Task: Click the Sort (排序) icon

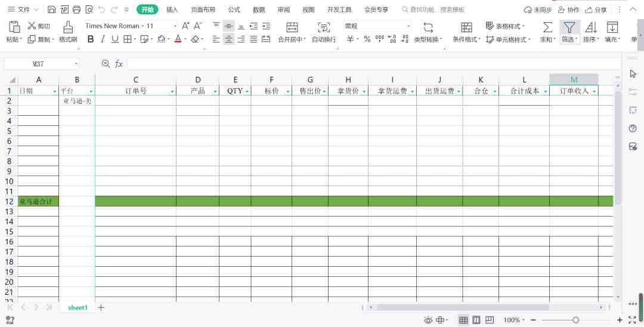Action: point(590,27)
